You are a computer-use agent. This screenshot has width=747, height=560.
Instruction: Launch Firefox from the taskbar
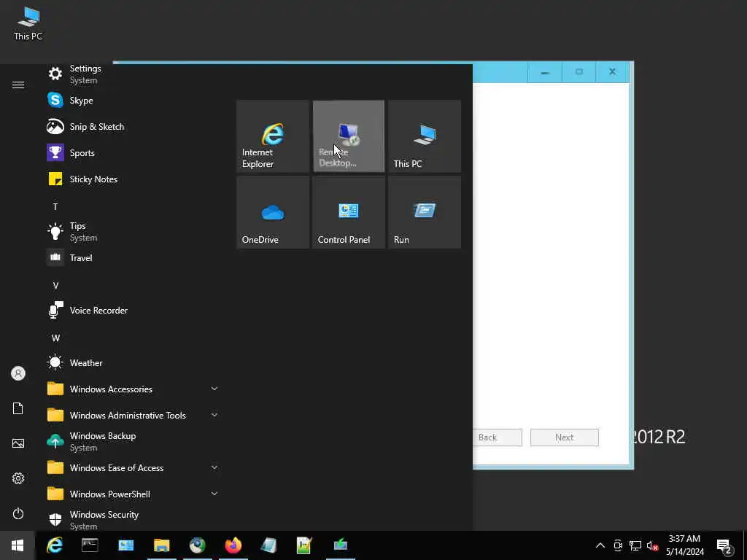point(233,545)
